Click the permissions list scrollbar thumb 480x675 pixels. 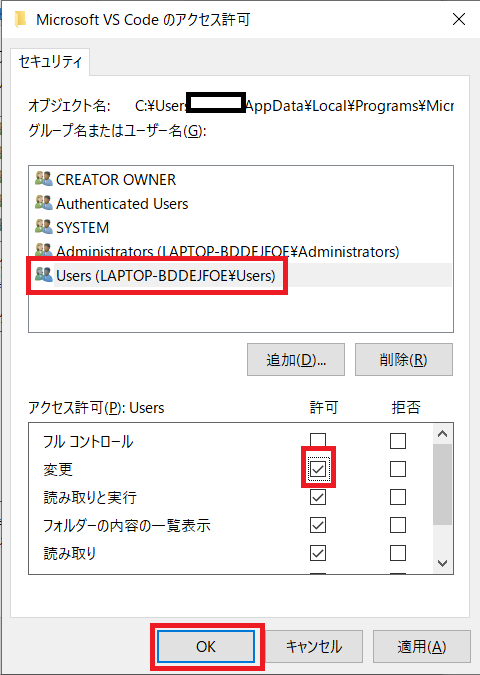(443, 485)
